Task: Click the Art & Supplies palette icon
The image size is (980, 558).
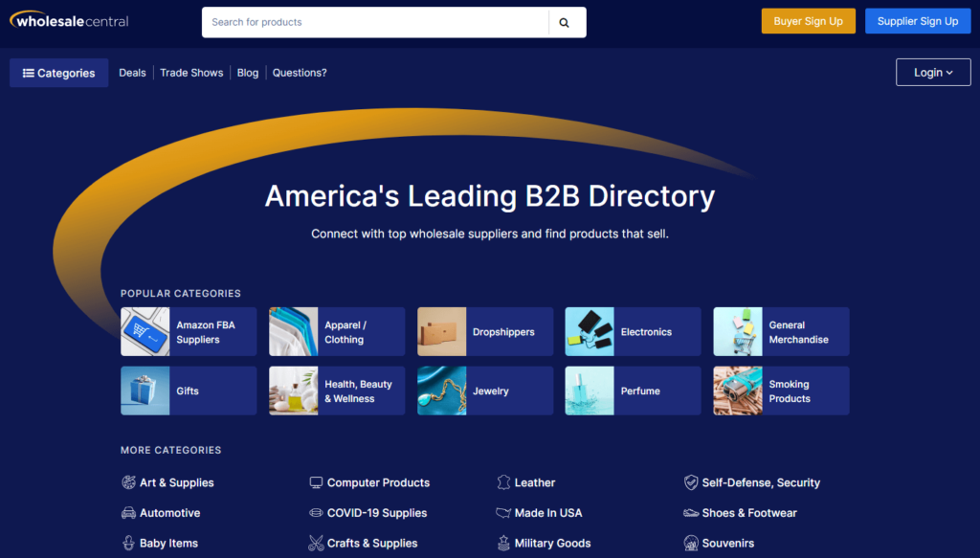Action: tap(128, 482)
